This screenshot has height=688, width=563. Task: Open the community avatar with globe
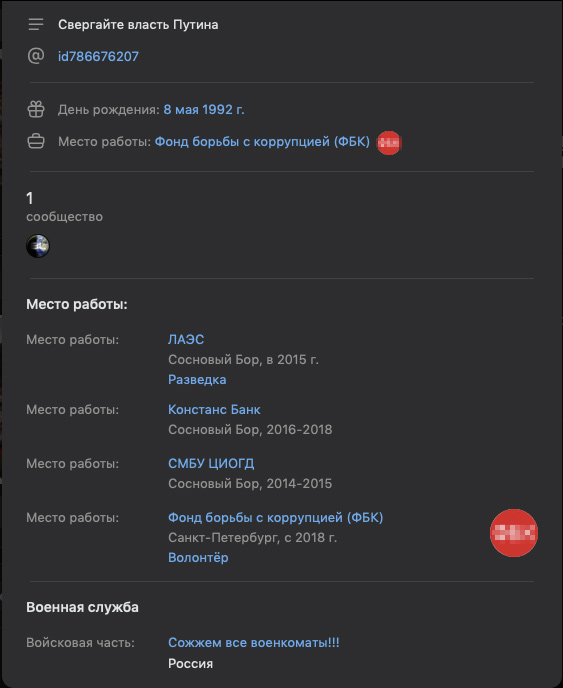tap(38, 246)
